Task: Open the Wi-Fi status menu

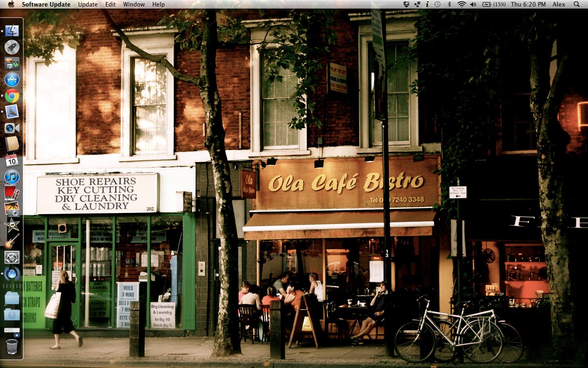Action: (x=461, y=4)
